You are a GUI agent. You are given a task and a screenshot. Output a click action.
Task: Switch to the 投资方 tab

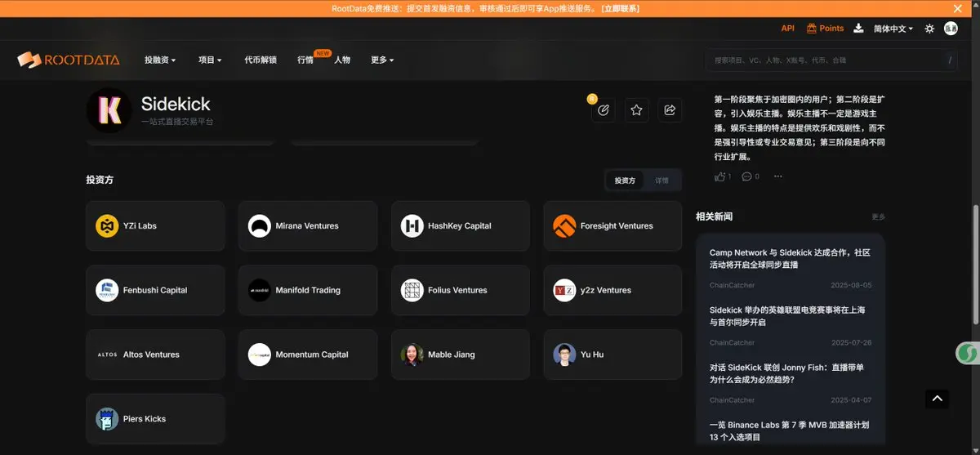pyautogui.click(x=625, y=181)
